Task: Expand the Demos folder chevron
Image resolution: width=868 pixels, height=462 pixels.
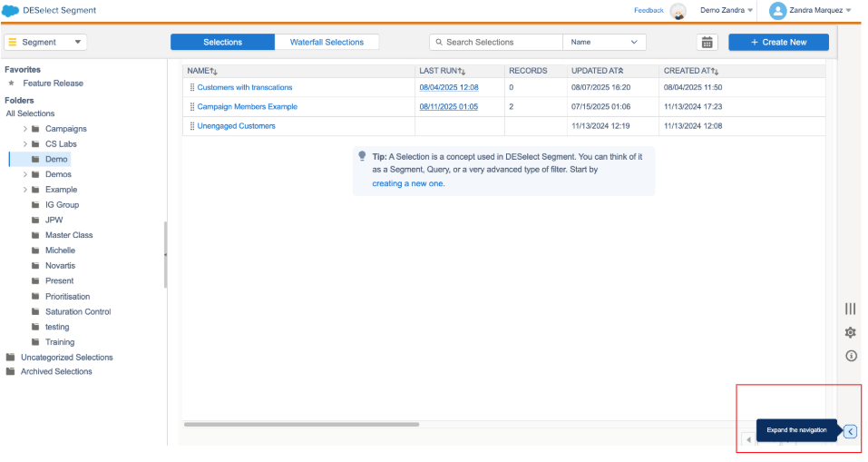Action: 24,174
